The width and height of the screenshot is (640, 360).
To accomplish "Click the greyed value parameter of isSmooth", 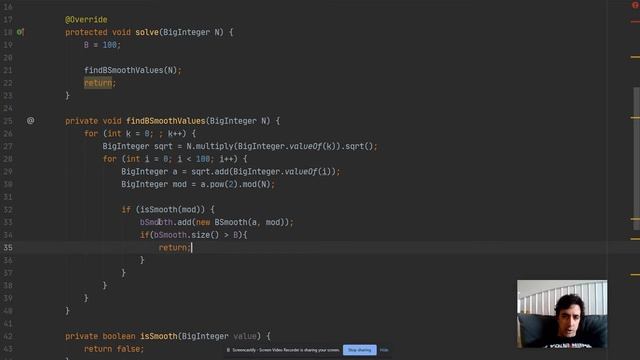I will (244, 336).
